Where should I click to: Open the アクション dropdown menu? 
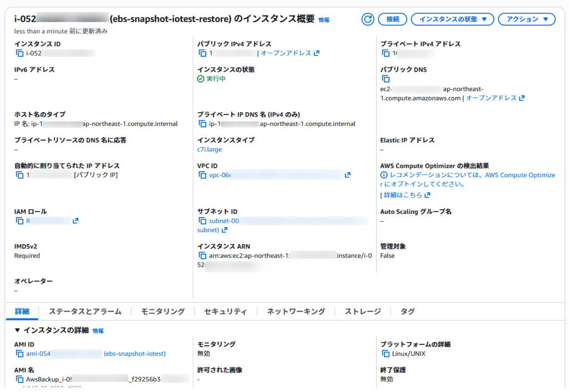[x=526, y=19]
